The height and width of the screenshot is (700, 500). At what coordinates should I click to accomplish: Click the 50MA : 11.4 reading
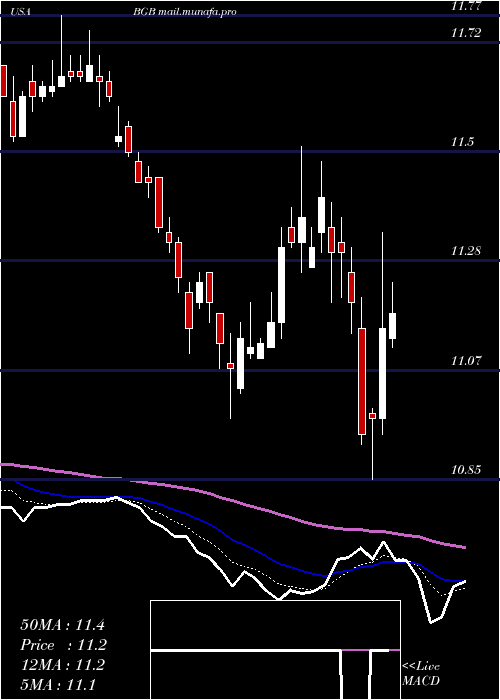click(62, 625)
